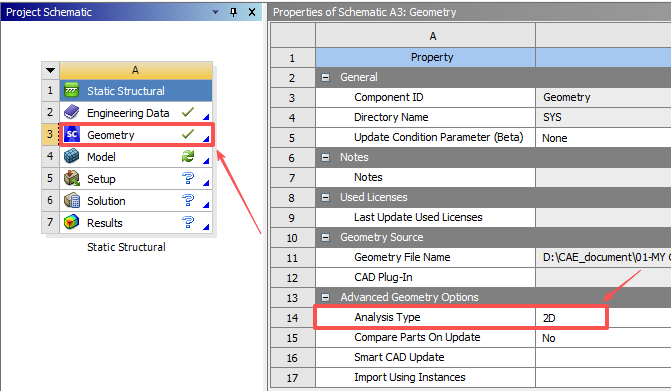Click Import Using Instances label
671x391 pixels.
tap(410, 377)
